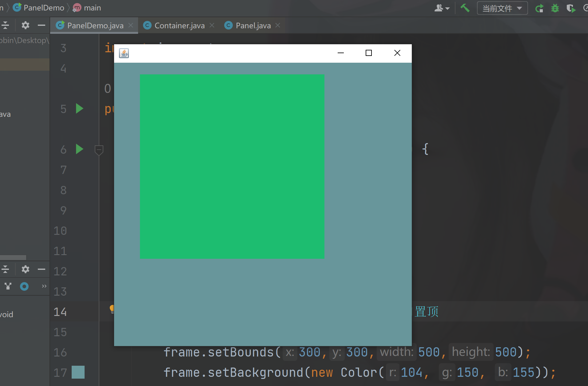Close the PanelDemo.java tab
Screen dimensions: 588x386
coord(131,25)
